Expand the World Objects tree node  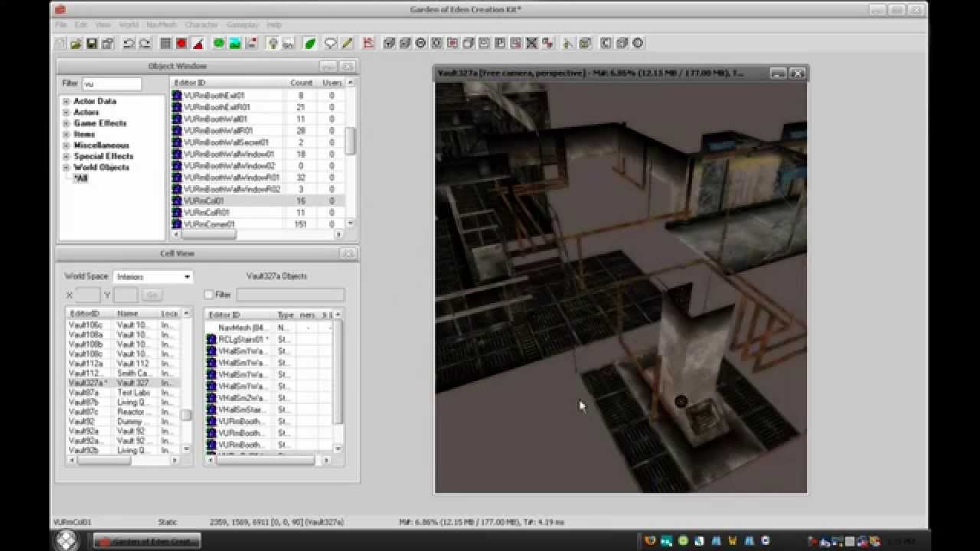click(67, 168)
